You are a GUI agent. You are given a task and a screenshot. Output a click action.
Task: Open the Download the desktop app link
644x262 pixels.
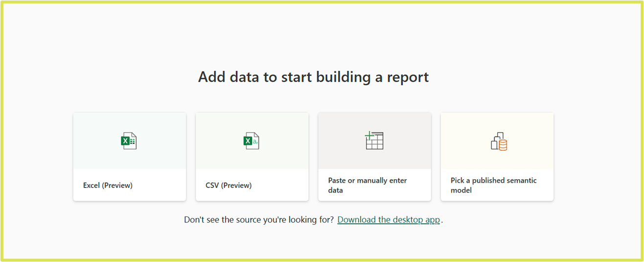(389, 220)
